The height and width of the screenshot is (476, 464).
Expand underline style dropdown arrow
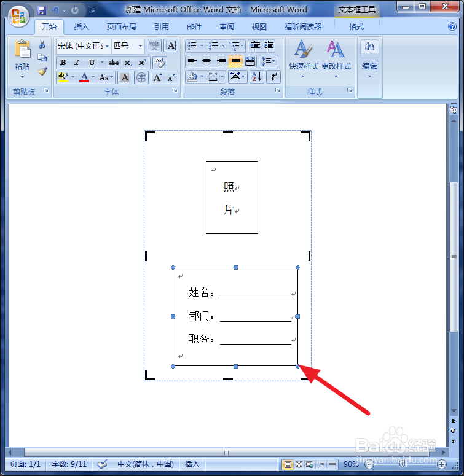coord(103,63)
